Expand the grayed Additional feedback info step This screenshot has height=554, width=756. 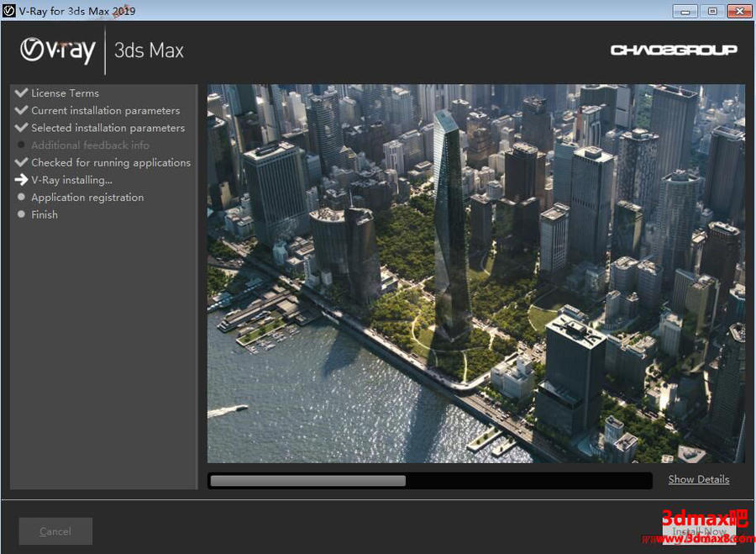(x=89, y=145)
